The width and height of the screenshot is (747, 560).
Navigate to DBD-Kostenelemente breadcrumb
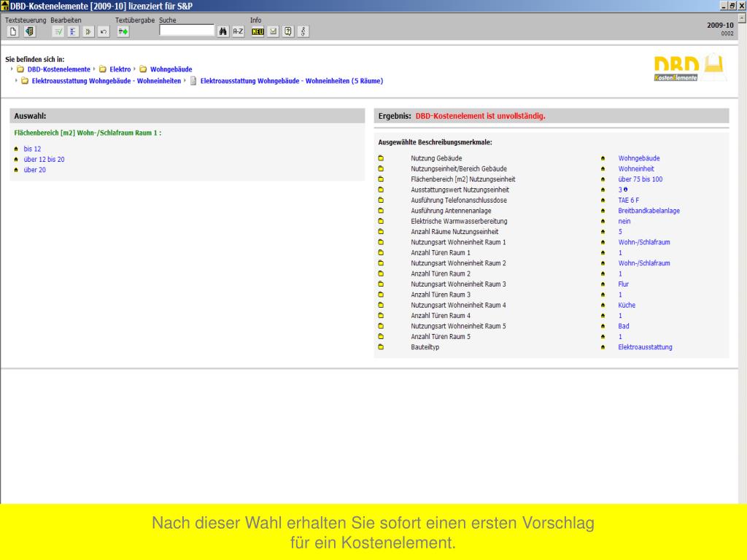58,69
